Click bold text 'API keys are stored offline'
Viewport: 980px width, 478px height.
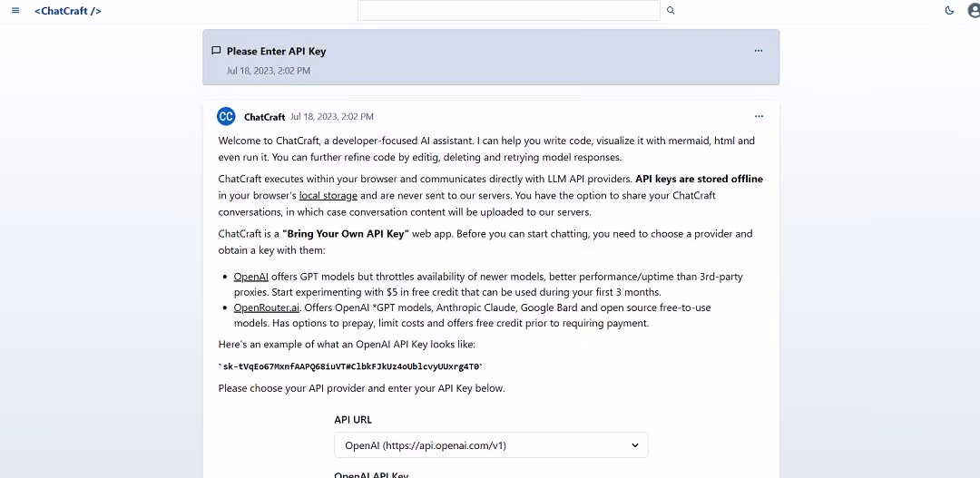point(700,180)
